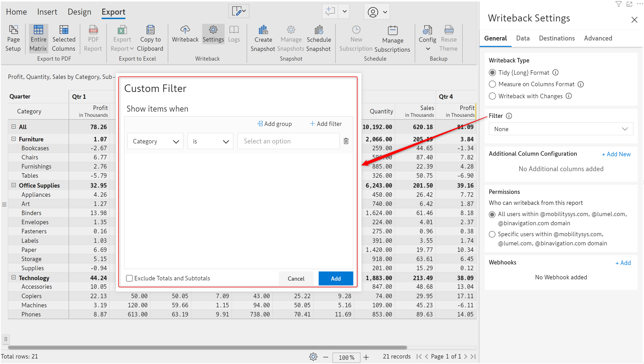Open the Design ribbon tab
The image size is (644, 364).
point(79,12)
